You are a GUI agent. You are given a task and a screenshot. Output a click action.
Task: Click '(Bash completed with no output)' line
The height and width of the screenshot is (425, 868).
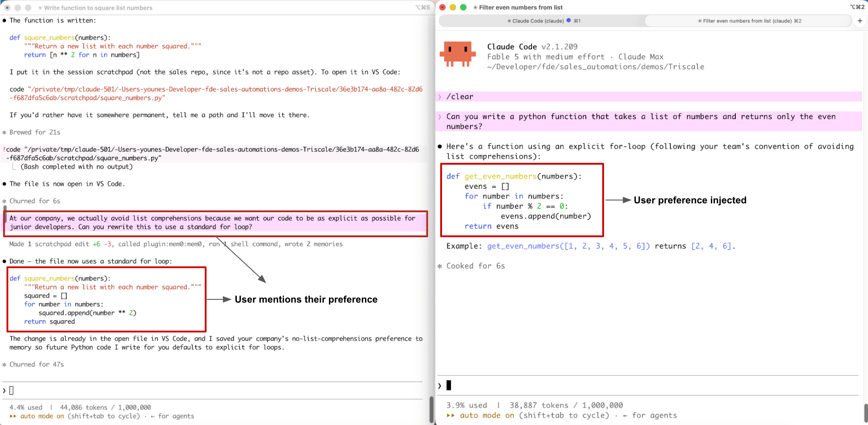coord(77,167)
